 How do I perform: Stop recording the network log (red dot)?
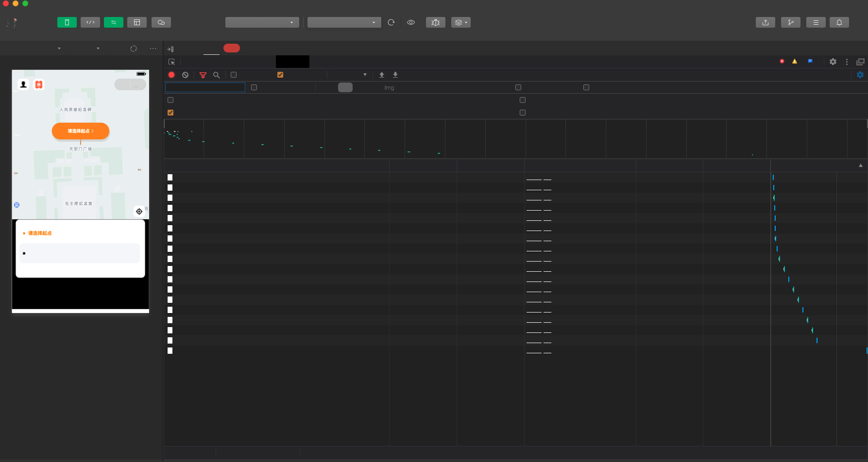coord(171,75)
